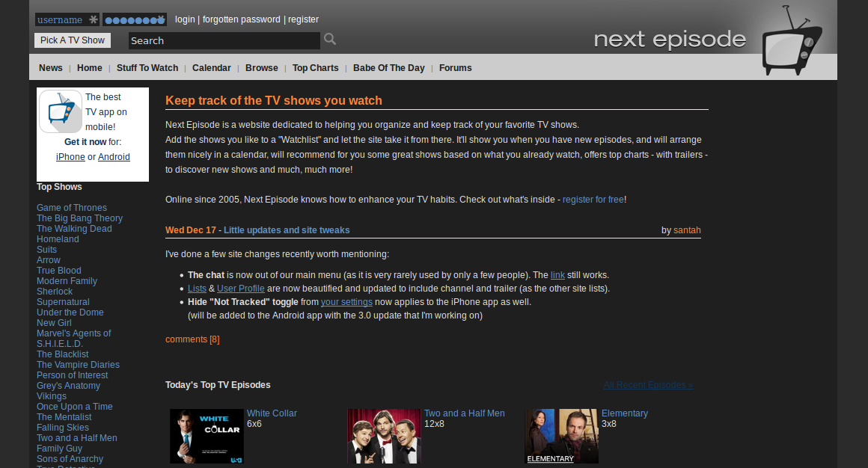This screenshot has height=468, width=868.
Task: Open the Lists link in post
Action: [197, 289]
